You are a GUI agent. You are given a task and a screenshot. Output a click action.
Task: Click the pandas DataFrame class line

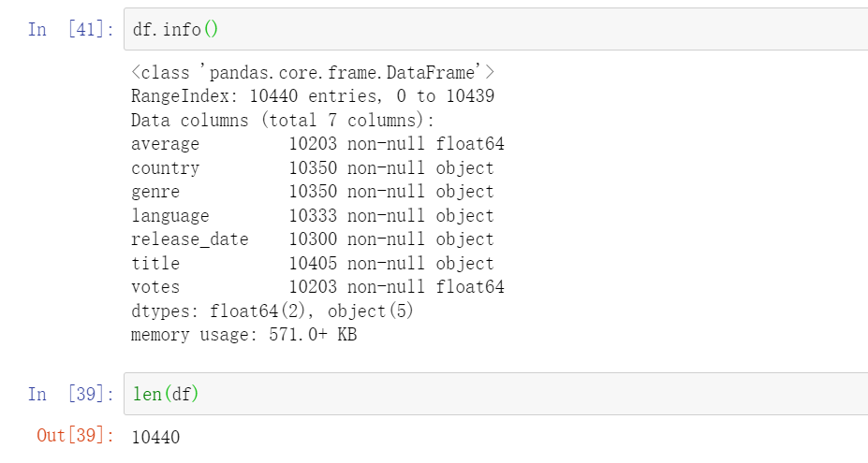pyautogui.click(x=313, y=72)
